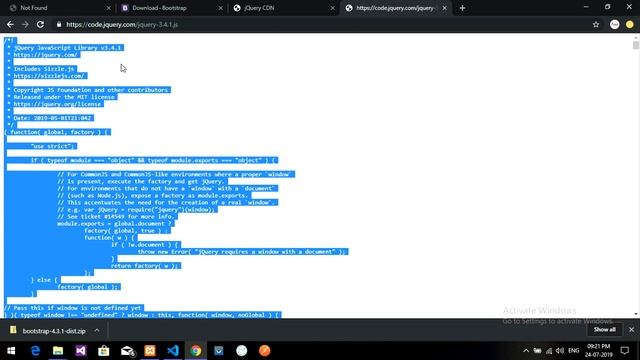Click the "Date: 2019-05-01T21:04Z" line

[x=51, y=118]
